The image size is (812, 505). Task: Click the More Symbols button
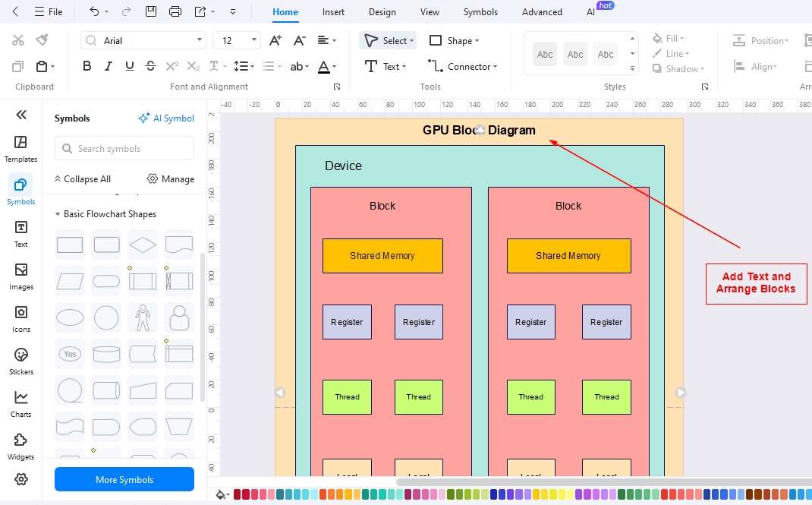tap(124, 479)
